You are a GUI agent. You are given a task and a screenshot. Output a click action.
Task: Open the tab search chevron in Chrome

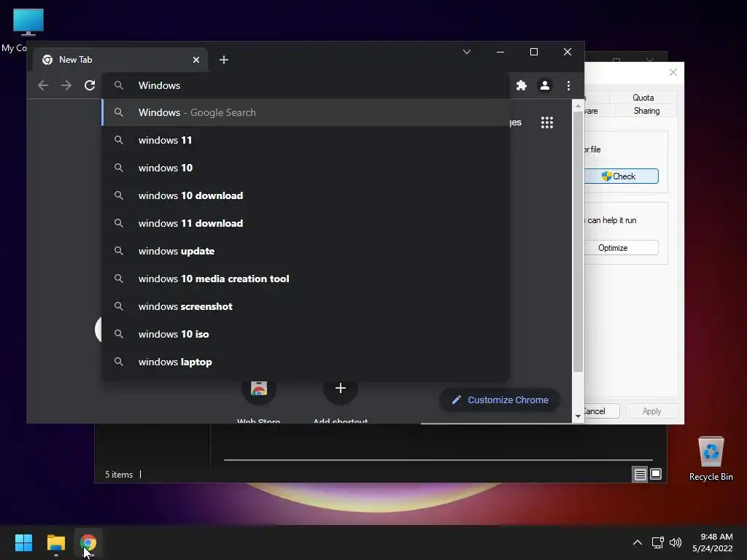tap(467, 52)
